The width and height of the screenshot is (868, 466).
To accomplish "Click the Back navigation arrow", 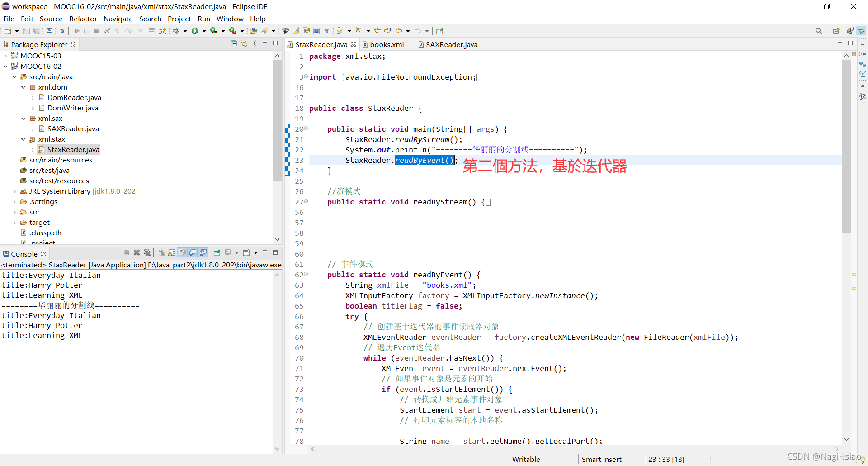I will pos(399,31).
